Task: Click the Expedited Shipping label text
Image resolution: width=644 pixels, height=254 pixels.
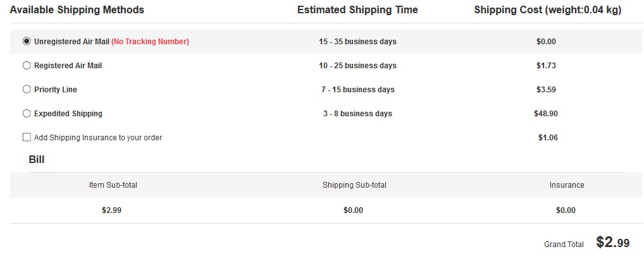Action: [68, 114]
